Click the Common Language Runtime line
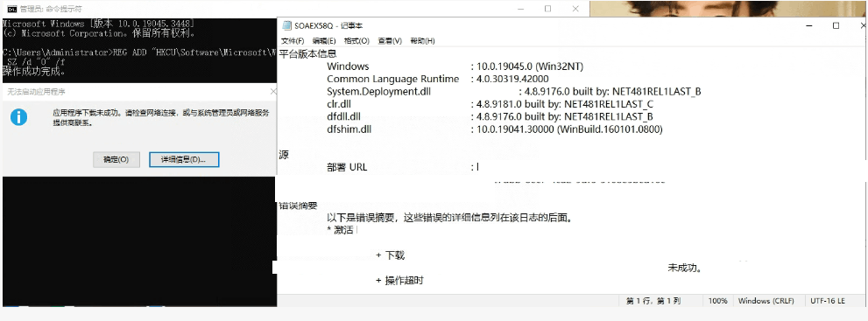 pos(437,79)
